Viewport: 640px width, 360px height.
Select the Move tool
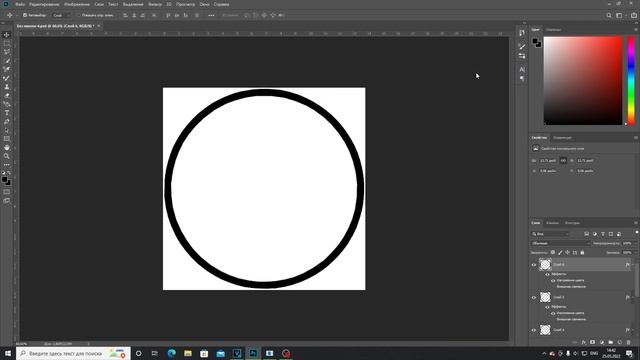click(7, 35)
